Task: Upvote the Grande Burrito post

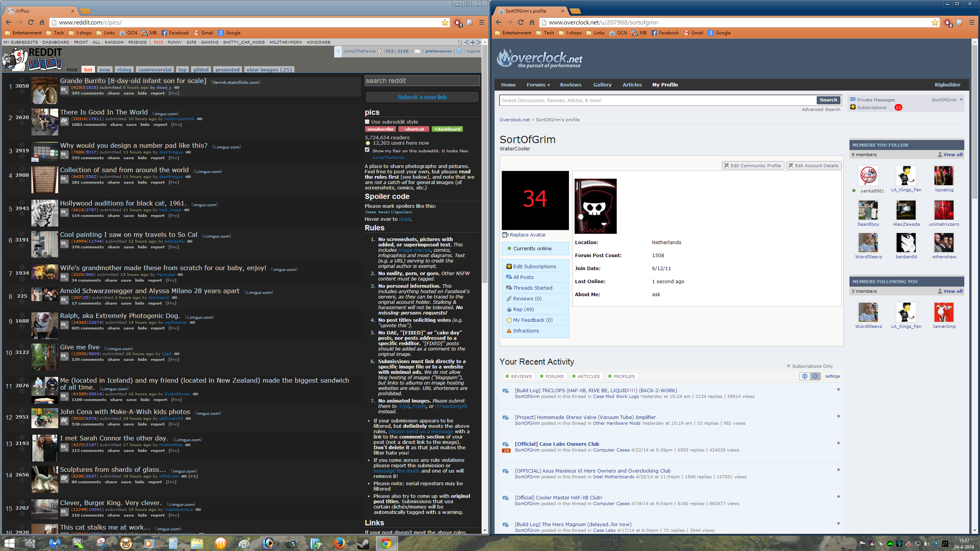Action: pyautogui.click(x=22, y=80)
